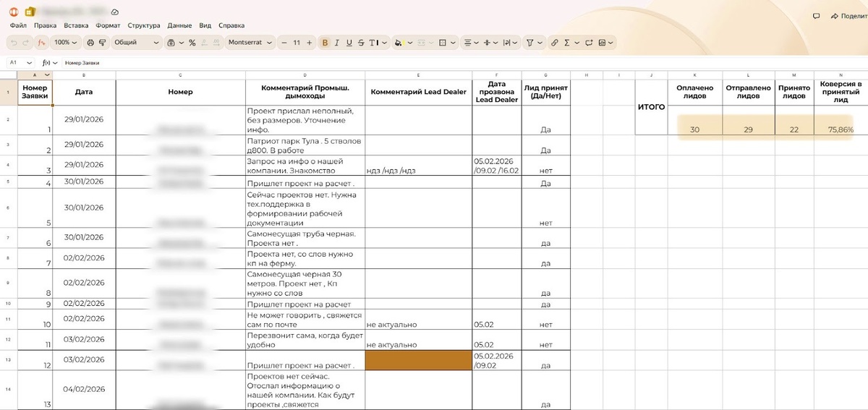Viewport: 868px width, 410px height.
Task: Expand the text color dropdown arrow
Action: point(384,43)
